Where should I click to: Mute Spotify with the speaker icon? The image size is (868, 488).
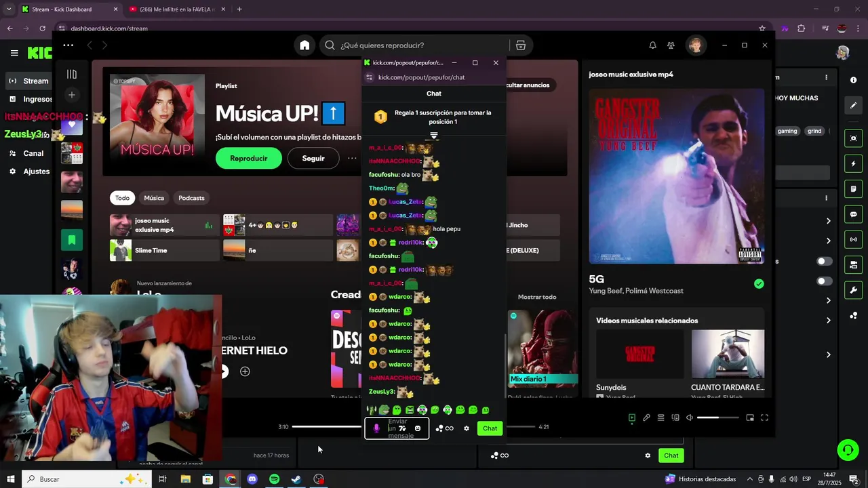pos(690,418)
